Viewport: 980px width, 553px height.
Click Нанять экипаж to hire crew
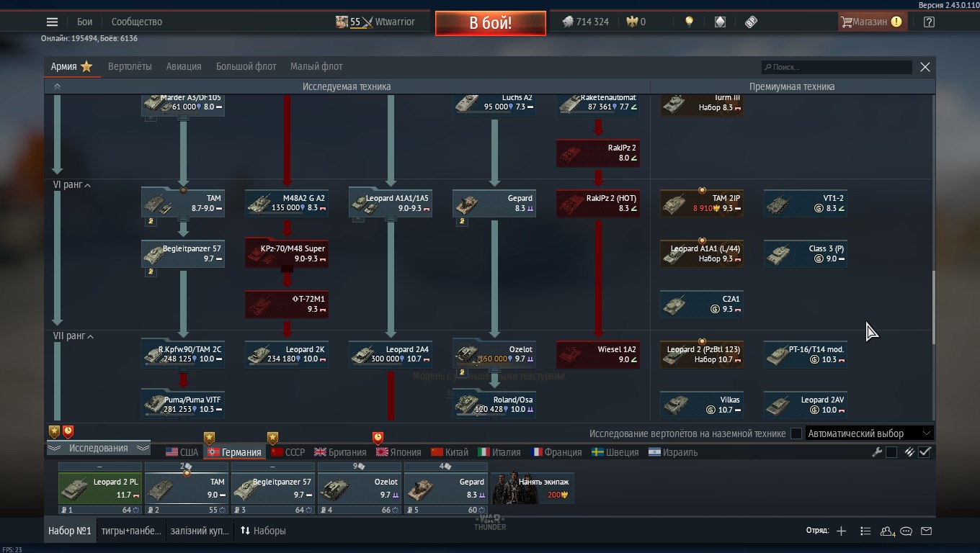[533, 488]
